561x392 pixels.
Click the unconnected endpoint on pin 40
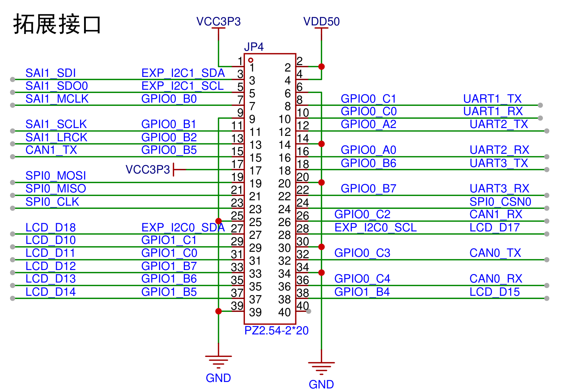pos(309,311)
